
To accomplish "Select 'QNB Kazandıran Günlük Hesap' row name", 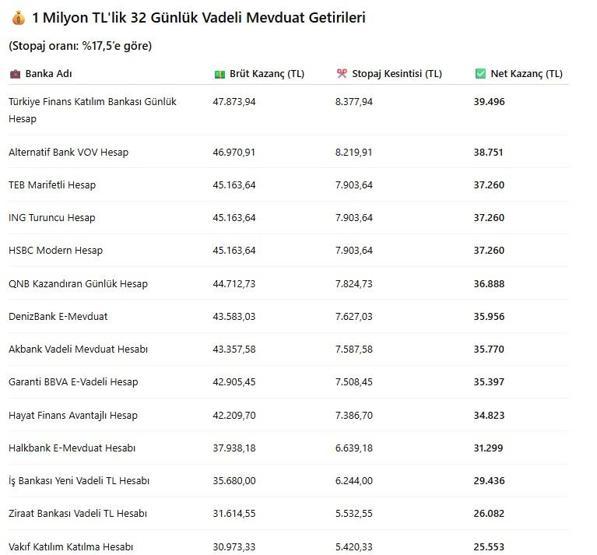I will pos(78,284).
